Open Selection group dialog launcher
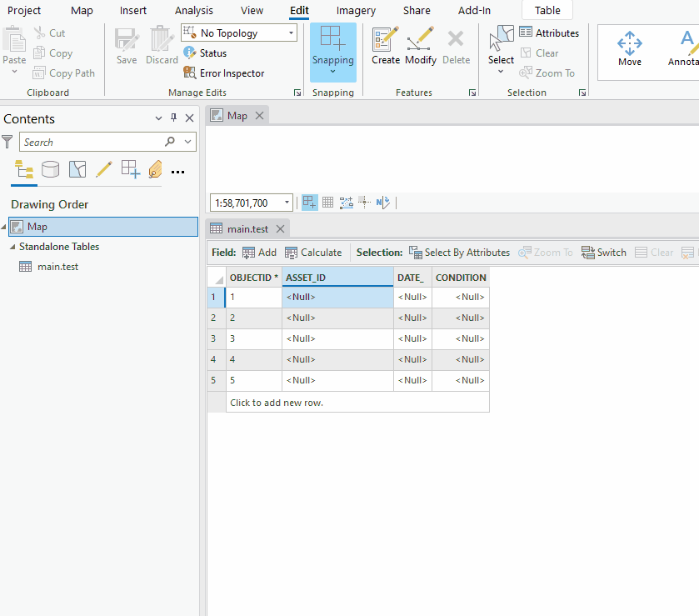Viewport: 699px width, 616px height. pos(582,93)
